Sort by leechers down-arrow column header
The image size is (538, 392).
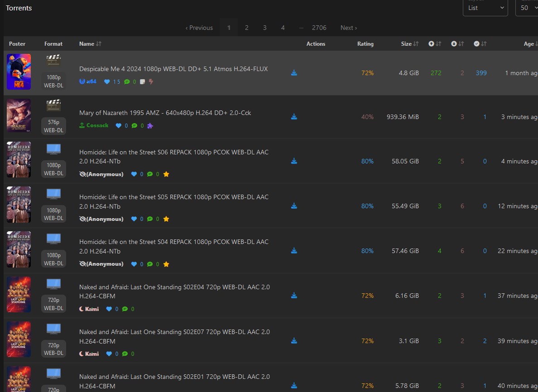[457, 44]
